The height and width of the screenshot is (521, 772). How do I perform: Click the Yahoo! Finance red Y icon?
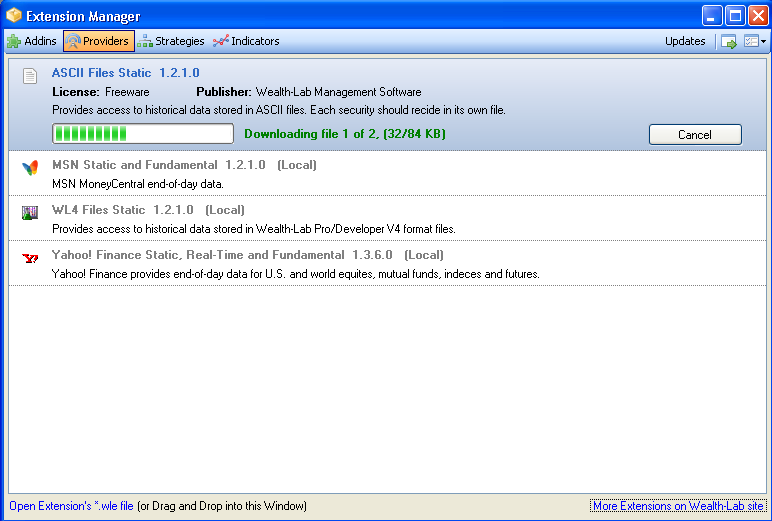tap(30, 258)
